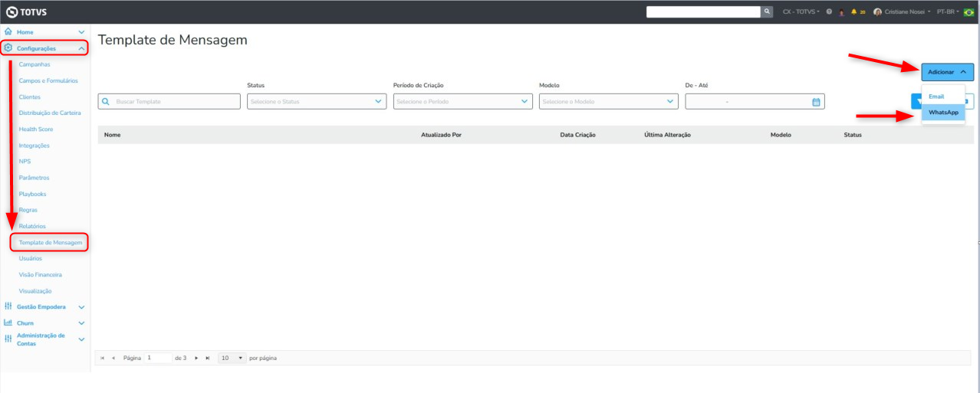Open notifications bell icon
Screen dimensions: 980x393
(853, 12)
